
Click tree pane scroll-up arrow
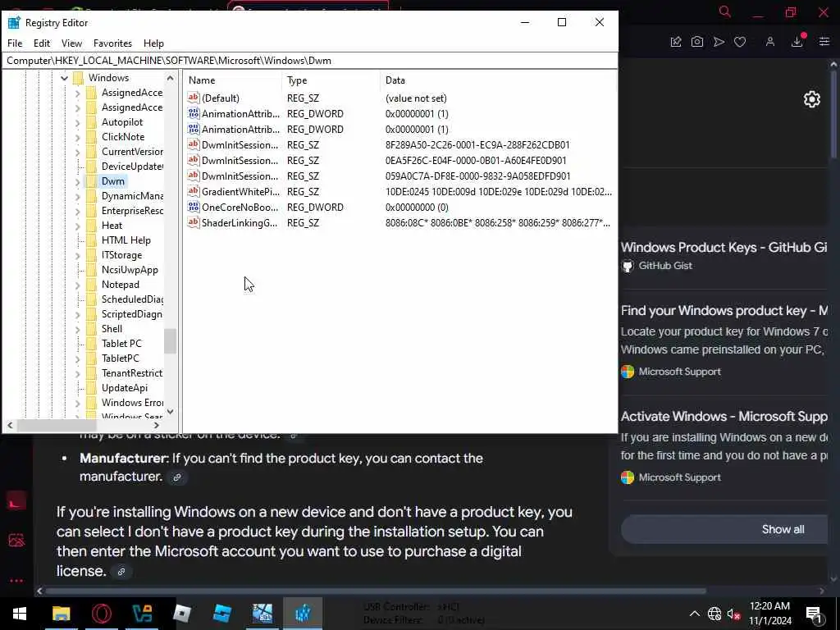point(171,78)
